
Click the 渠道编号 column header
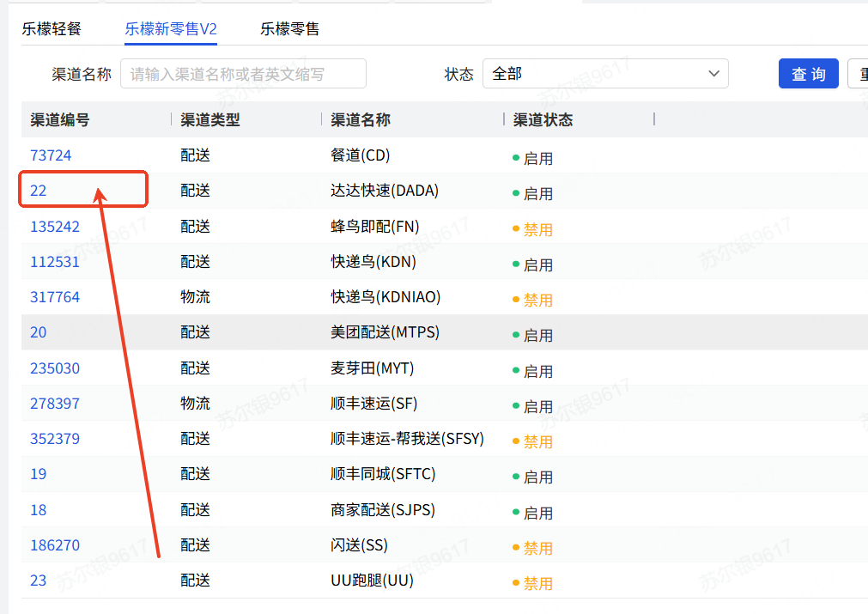click(60, 120)
